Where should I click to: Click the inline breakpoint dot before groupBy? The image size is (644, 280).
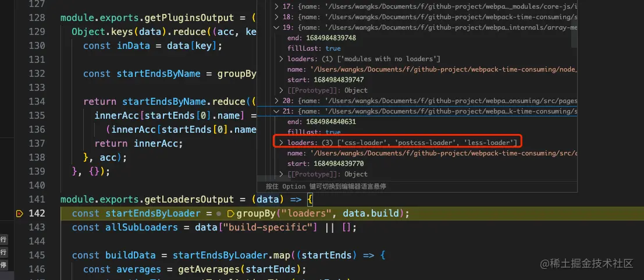click(x=219, y=214)
